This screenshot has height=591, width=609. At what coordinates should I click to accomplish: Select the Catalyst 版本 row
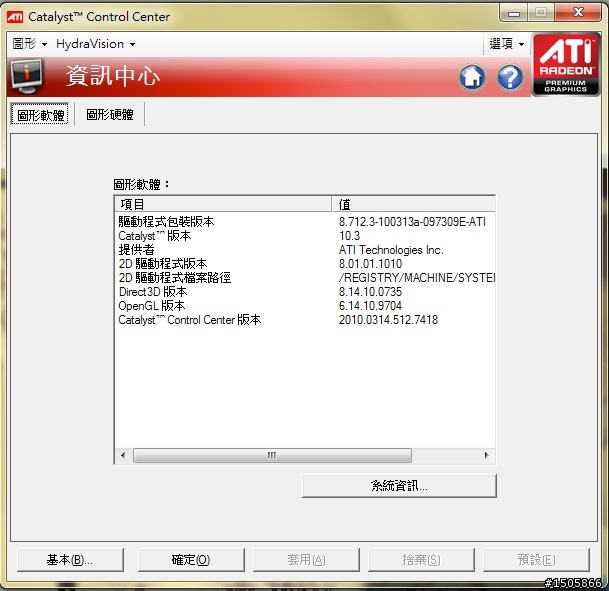pos(305,236)
